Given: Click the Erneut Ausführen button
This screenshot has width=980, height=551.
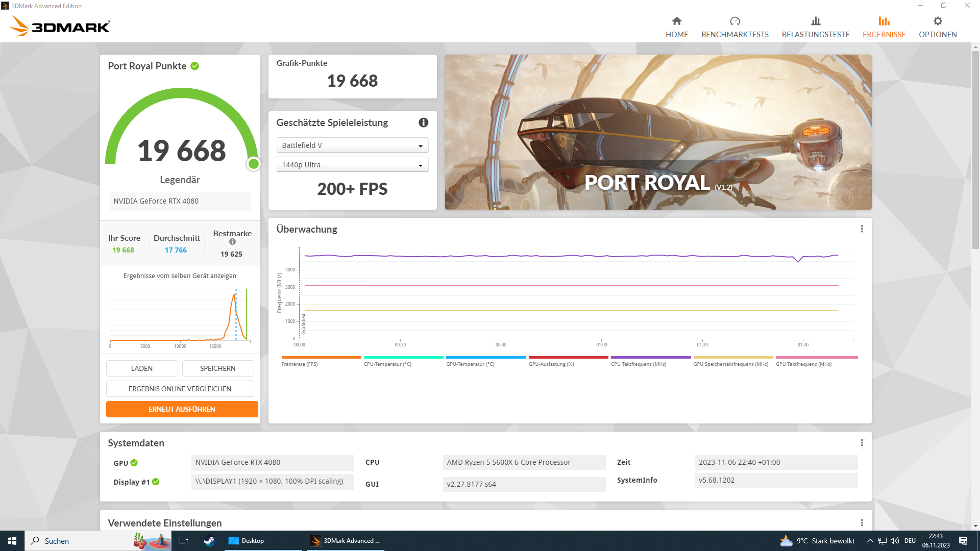Looking at the screenshot, I should coord(182,409).
